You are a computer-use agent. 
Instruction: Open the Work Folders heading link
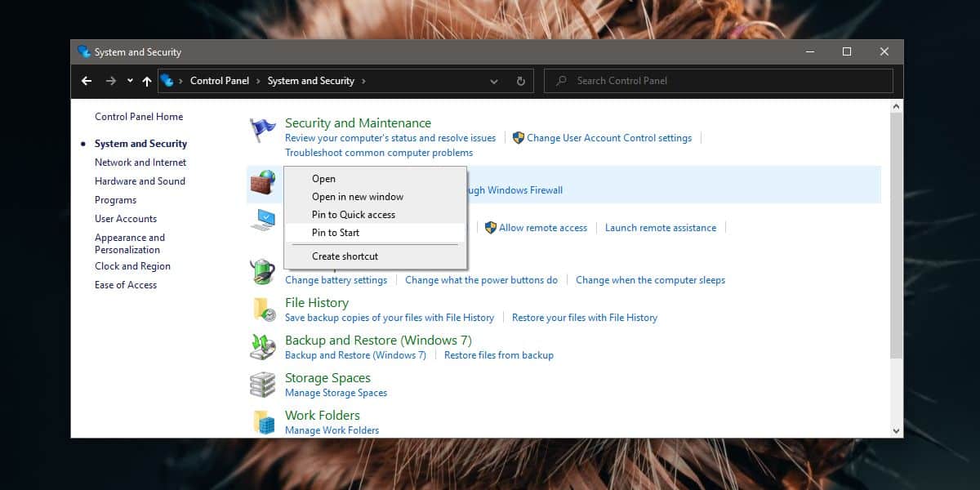coord(323,415)
